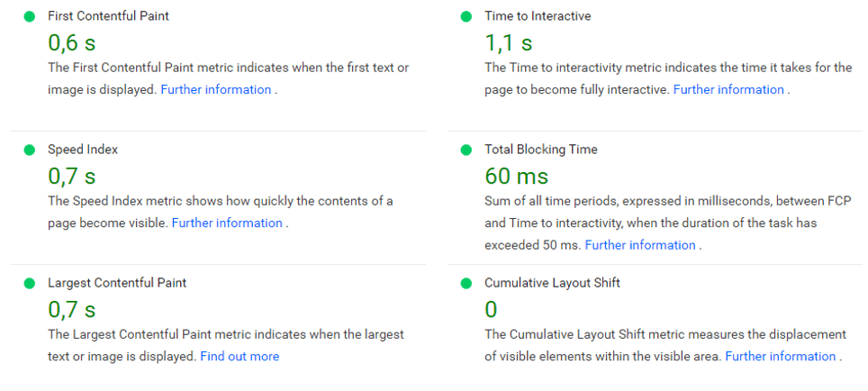The image size is (868, 391).
Task: Click the Speed Index 0,7 s value
Action: tap(71, 176)
